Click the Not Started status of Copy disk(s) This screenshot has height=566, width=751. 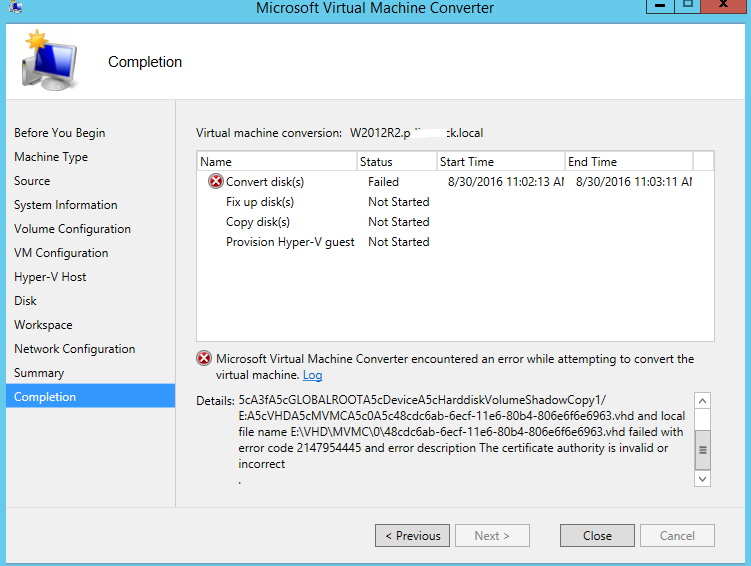point(398,222)
